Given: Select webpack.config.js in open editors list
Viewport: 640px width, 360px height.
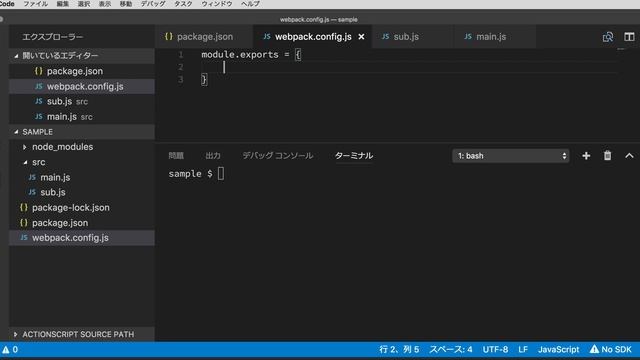Looking at the screenshot, I should 82,86.
